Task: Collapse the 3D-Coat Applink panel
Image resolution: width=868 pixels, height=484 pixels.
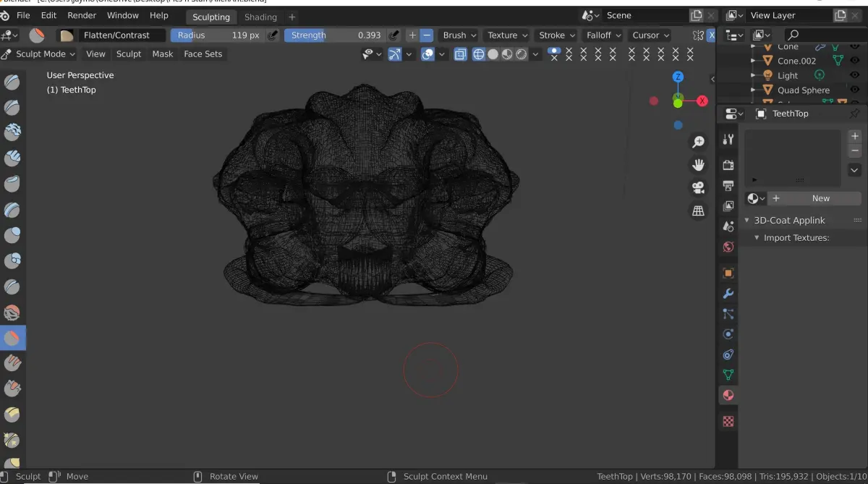Action: (748, 220)
